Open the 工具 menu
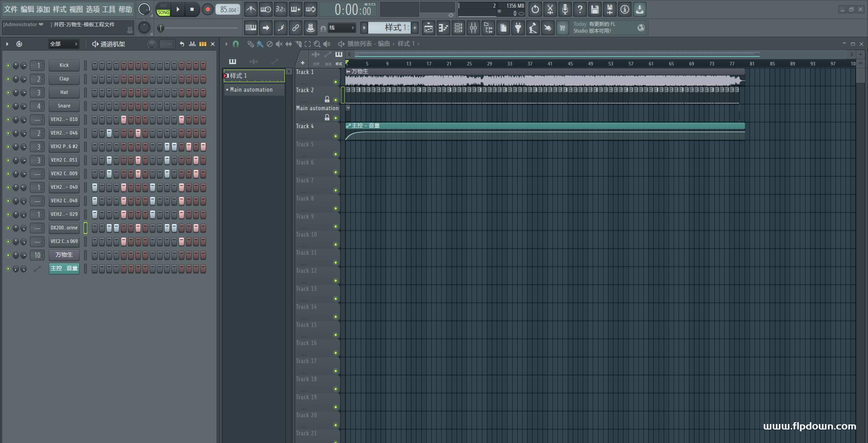Viewport: 868px width, 443px height. [108, 9]
